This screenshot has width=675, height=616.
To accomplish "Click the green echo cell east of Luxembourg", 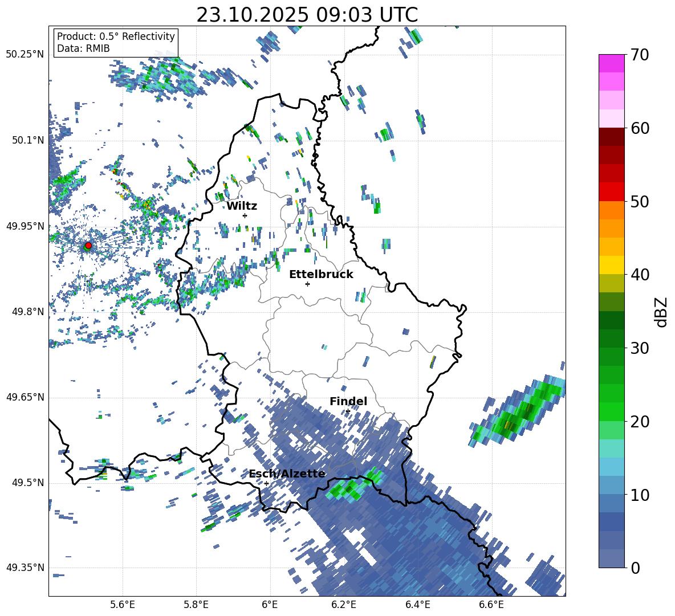I will (x=518, y=410).
